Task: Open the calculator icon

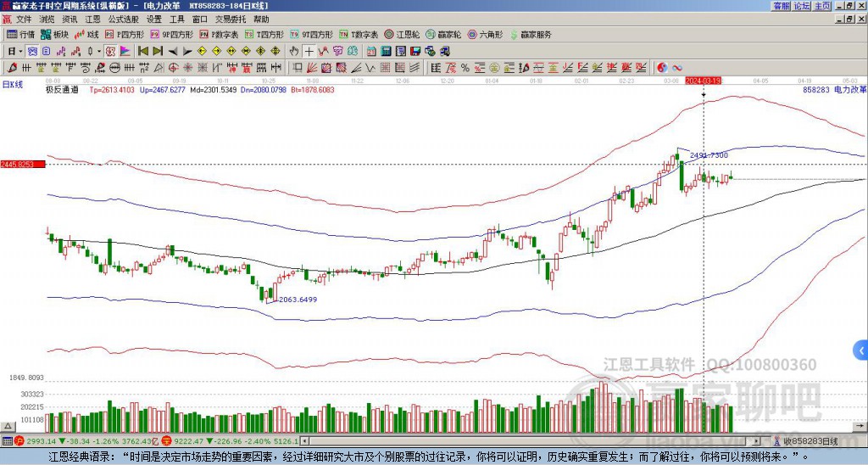Action: pos(386,52)
